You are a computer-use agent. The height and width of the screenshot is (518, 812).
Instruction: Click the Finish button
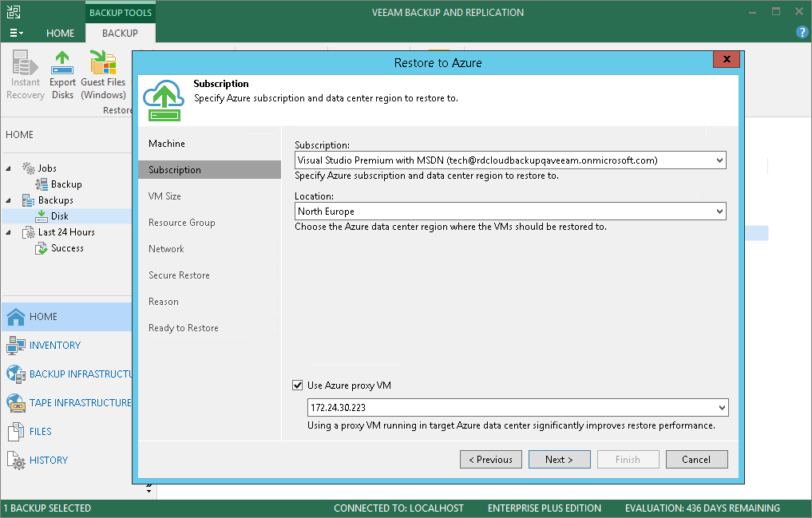pos(628,460)
